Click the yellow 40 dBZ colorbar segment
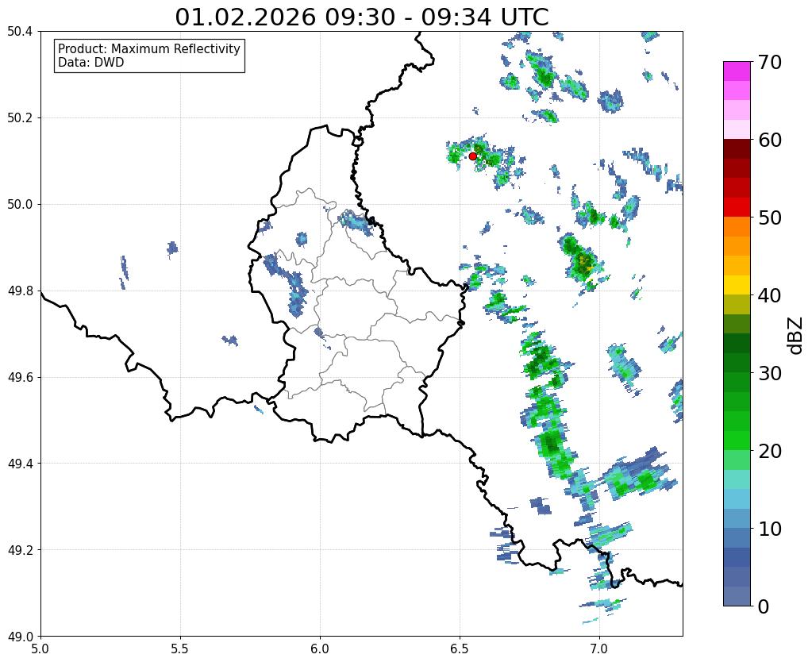812x662 pixels. 737,284
